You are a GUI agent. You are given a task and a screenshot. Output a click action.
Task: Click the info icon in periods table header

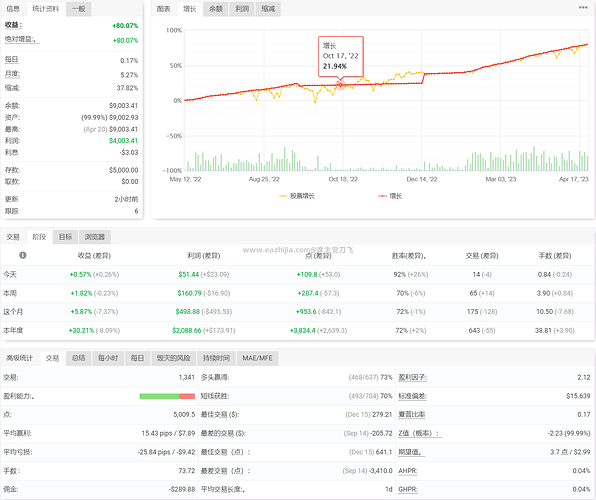pos(23,255)
